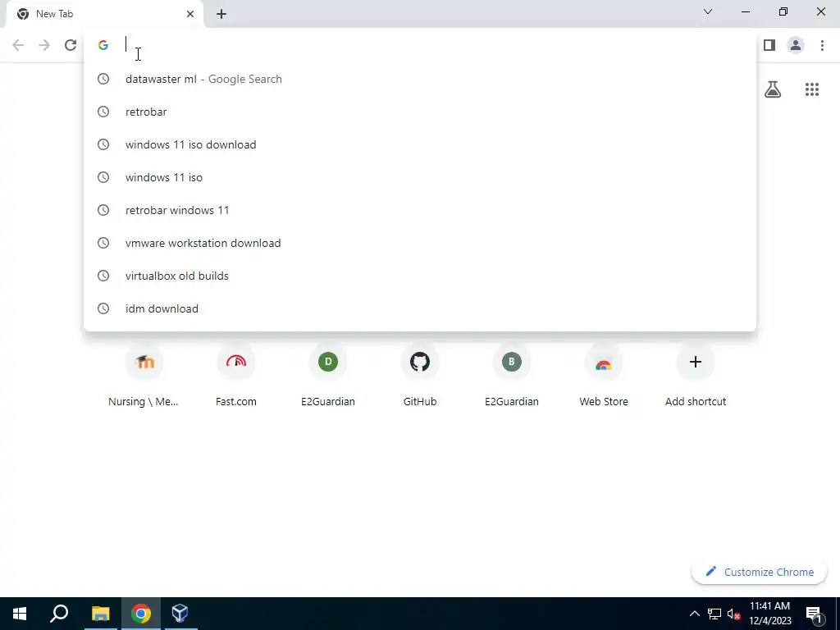840x630 pixels.
Task: Click the muted volume tray icon
Action: 733,614
